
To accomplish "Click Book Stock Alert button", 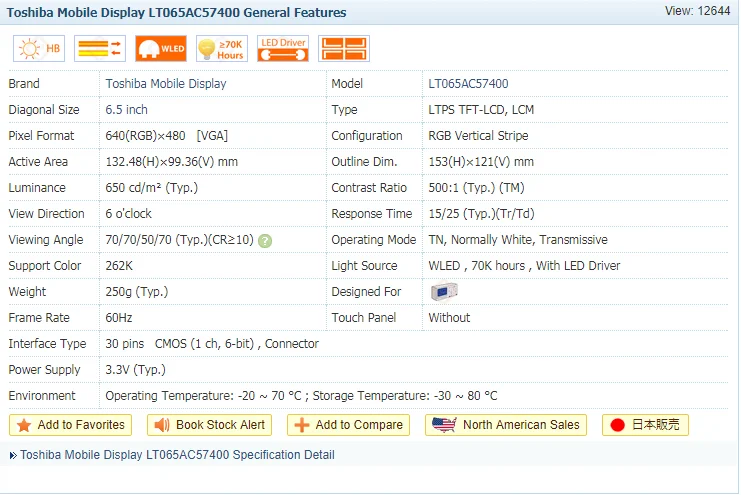I will [209, 425].
